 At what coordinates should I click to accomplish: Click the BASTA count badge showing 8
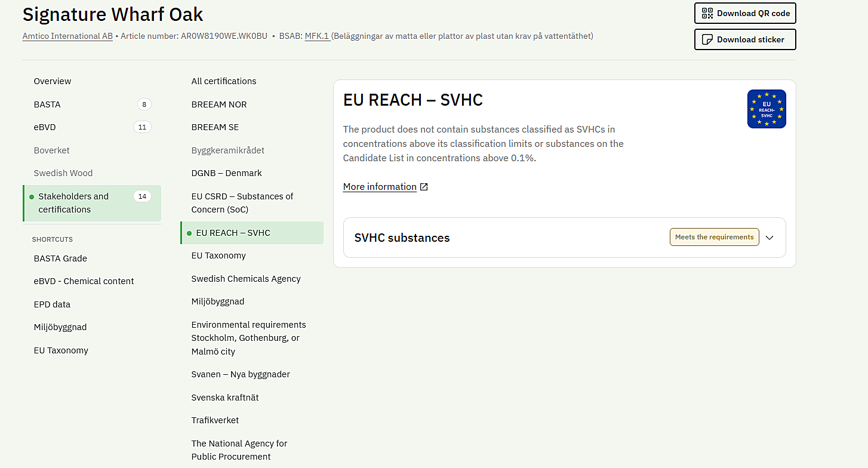click(x=144, y=104)
